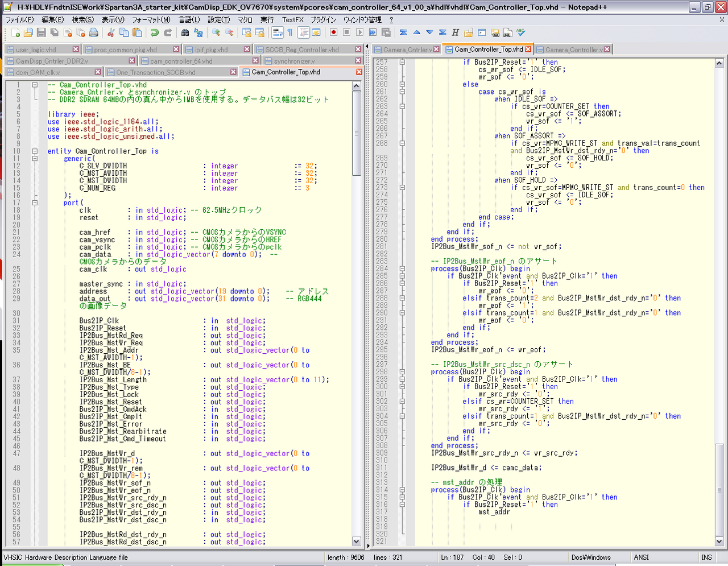The width and height of the screenshot is (728, 566).
Task: Close right pane Cam_Controller_Top.vhd tab
Action: (528, 49)
